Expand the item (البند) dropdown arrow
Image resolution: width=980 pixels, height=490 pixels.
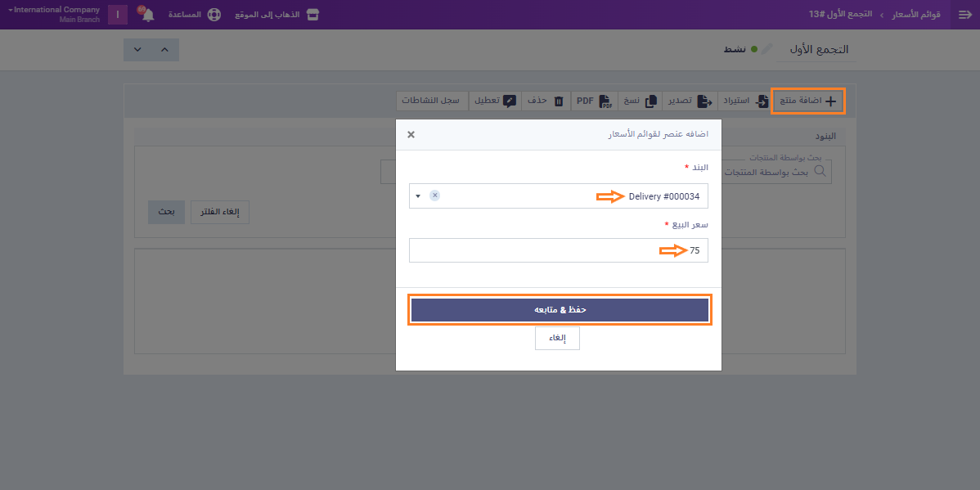pos(418,196)
